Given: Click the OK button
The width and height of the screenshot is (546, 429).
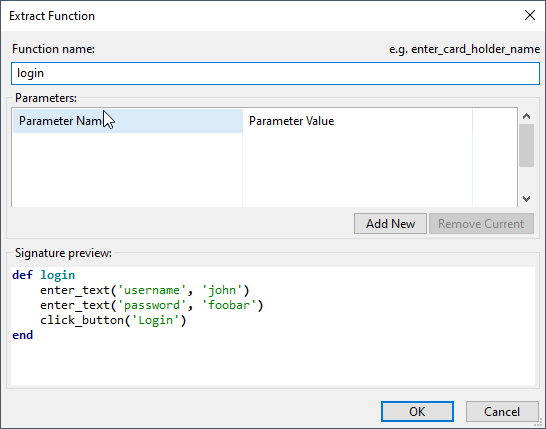Looking at the screenshot, I should (417, 412).
